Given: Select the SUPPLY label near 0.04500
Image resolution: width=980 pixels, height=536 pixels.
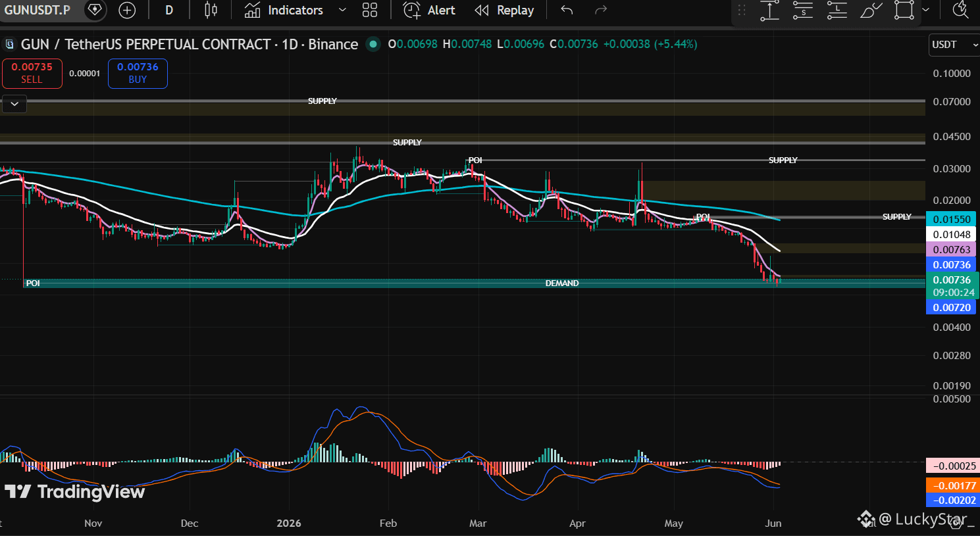Looking at the screenshot, I should (407, 142).
